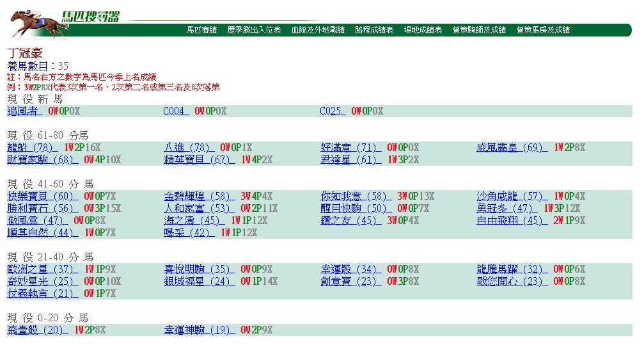The height and width of the screenshot is (345, 644).
Task: Click the C004 new horse link
Action: pyautogui.click(x=177, y=111)
